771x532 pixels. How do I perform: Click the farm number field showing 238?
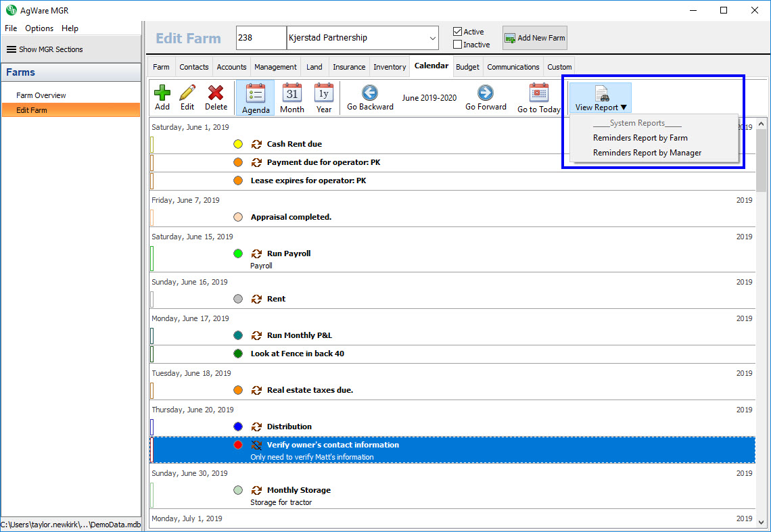point(261,38)
